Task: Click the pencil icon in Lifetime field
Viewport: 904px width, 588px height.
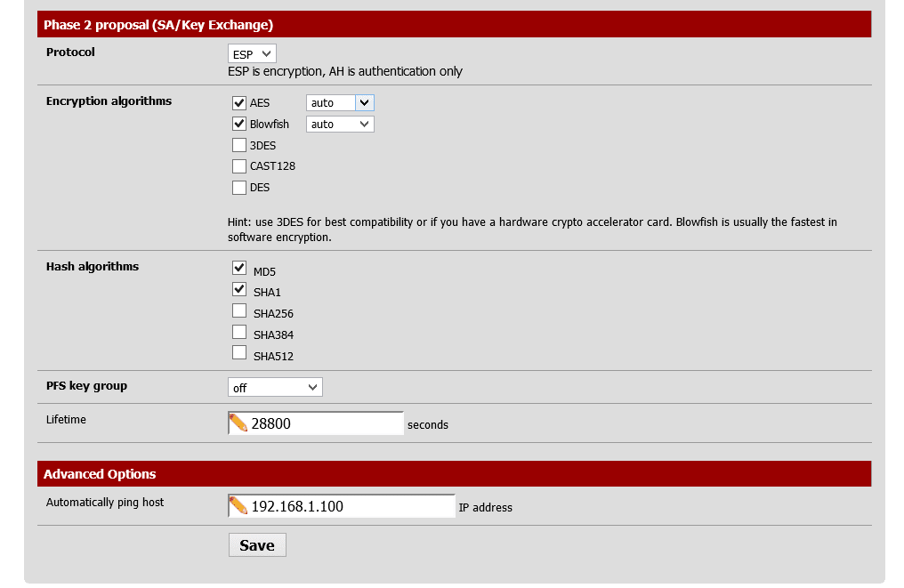Action: click(x=238, y=423)
